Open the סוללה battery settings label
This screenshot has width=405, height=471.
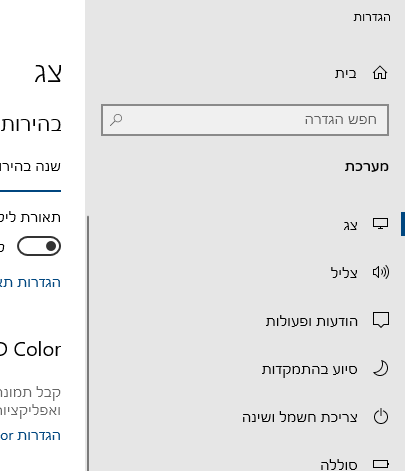coord(339,465)
